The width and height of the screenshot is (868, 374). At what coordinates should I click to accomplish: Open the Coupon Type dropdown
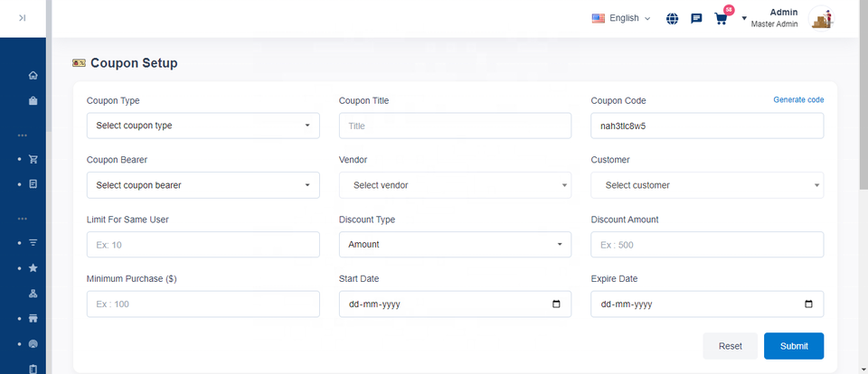(203, 126)
